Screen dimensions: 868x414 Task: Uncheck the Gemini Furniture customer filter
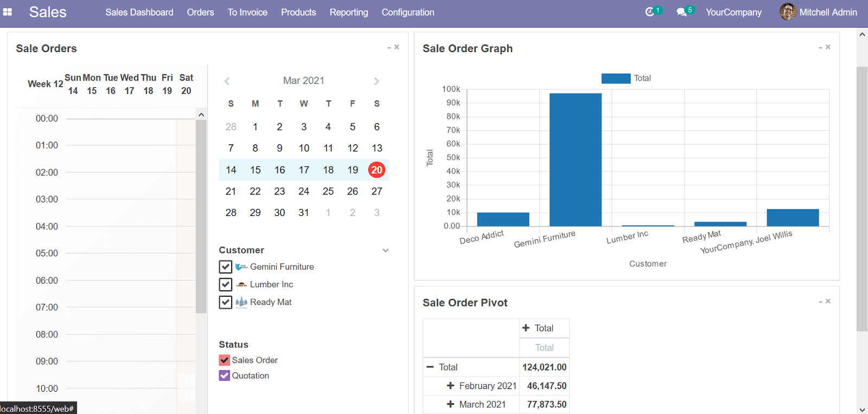[226, 267]
